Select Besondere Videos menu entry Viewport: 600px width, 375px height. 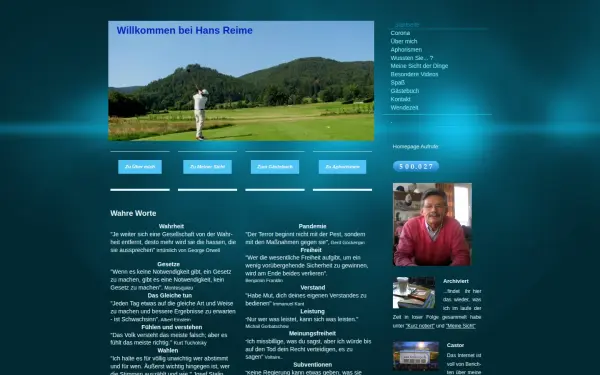click(414, 74)
